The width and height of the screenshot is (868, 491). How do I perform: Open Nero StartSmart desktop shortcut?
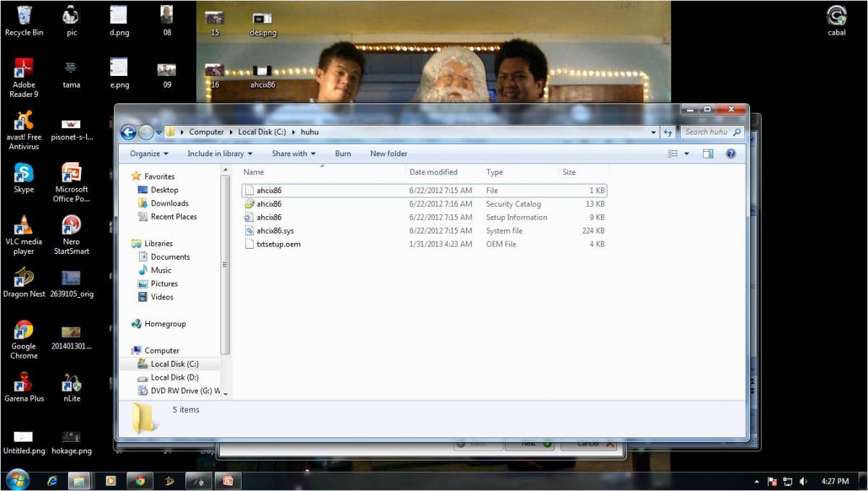pos(72,235)
